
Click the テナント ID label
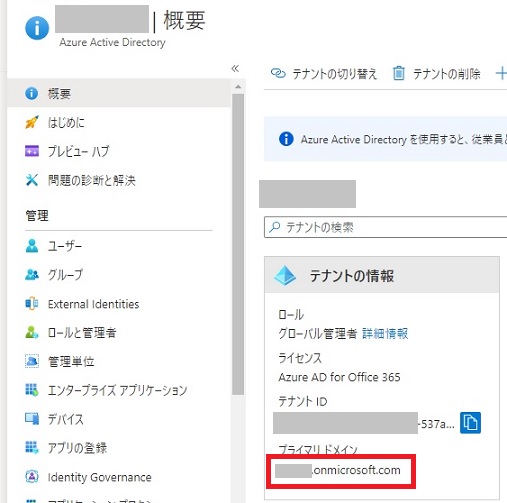(303, 401)
